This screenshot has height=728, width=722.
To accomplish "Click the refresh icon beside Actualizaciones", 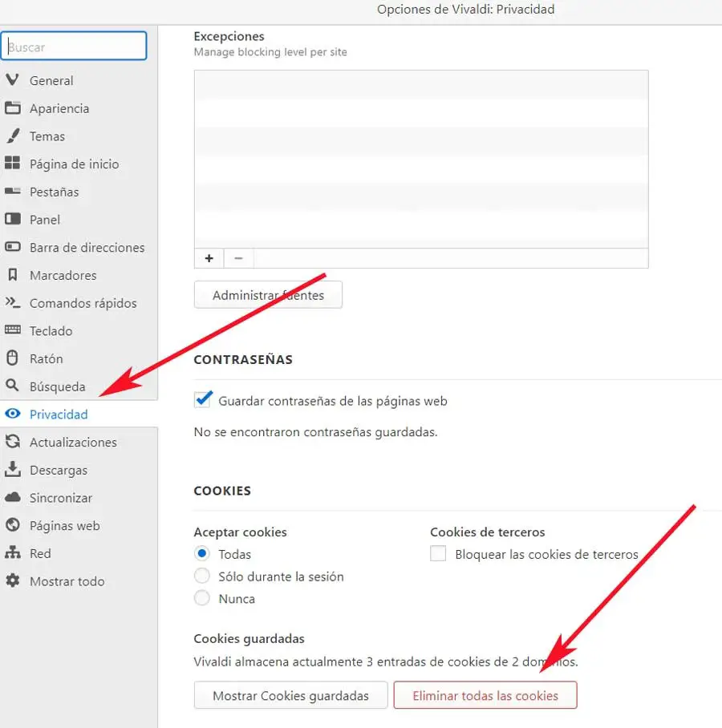I will [x=13, y=441].
